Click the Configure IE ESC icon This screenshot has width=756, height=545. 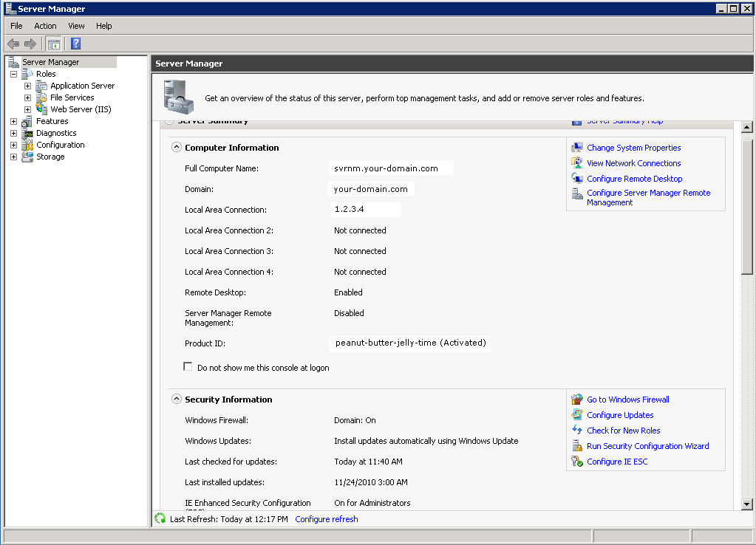coord(577,461)
